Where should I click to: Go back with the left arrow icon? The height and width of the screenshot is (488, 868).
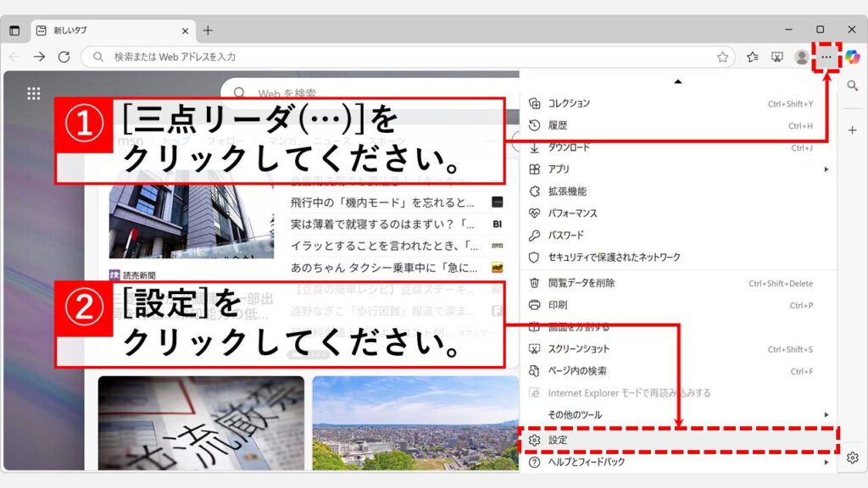tap(14, 57)
